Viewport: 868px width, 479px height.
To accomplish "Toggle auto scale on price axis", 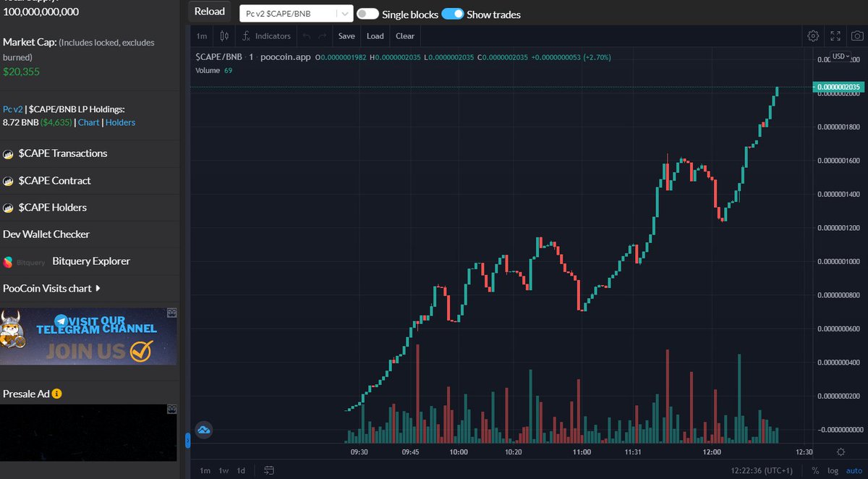I will coord(854,470).
